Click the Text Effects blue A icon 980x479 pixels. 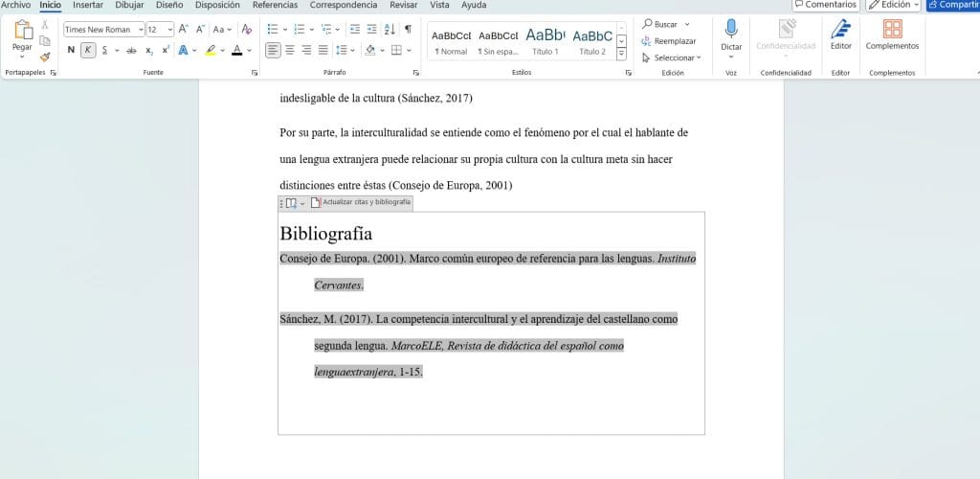click(183, 50)
